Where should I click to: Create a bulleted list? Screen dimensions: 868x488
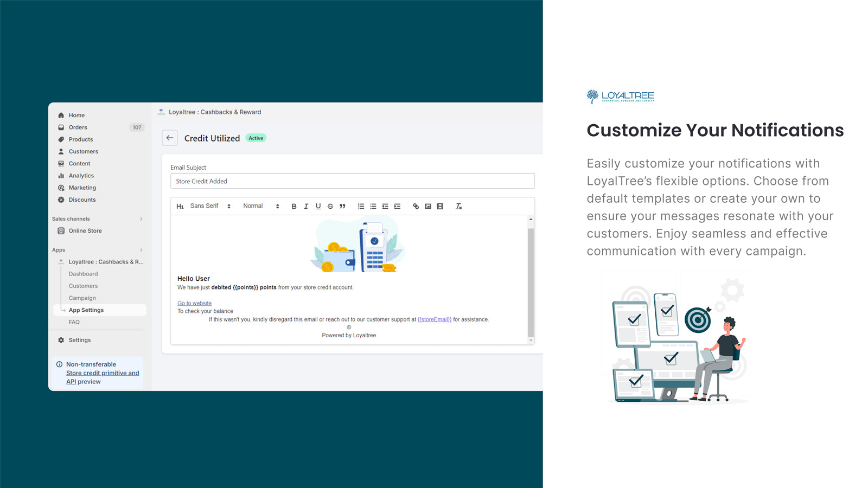tap(373, 206)
